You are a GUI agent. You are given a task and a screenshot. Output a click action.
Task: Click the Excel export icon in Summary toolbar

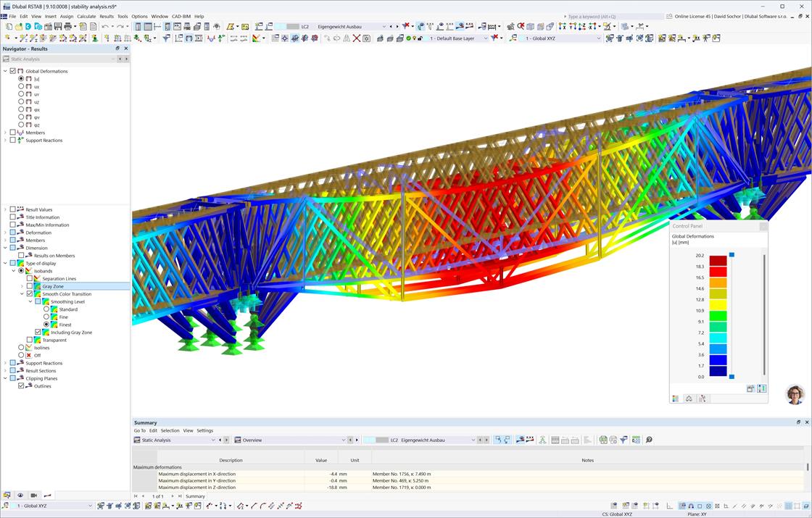602,440
